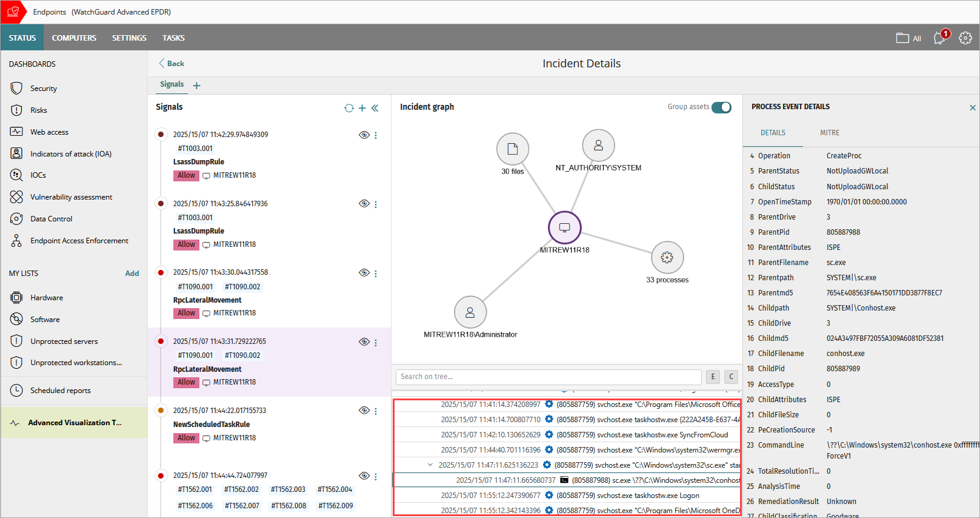The width and height of the screenshot is (980, 518).
Task: Open options menu for 11:43:30 signal
Action: (x=376, y=274)
